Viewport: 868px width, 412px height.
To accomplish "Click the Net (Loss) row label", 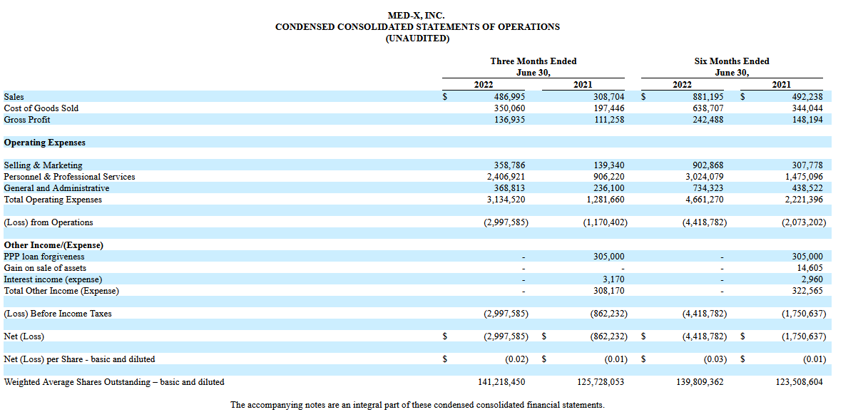I will click(24, 336).
